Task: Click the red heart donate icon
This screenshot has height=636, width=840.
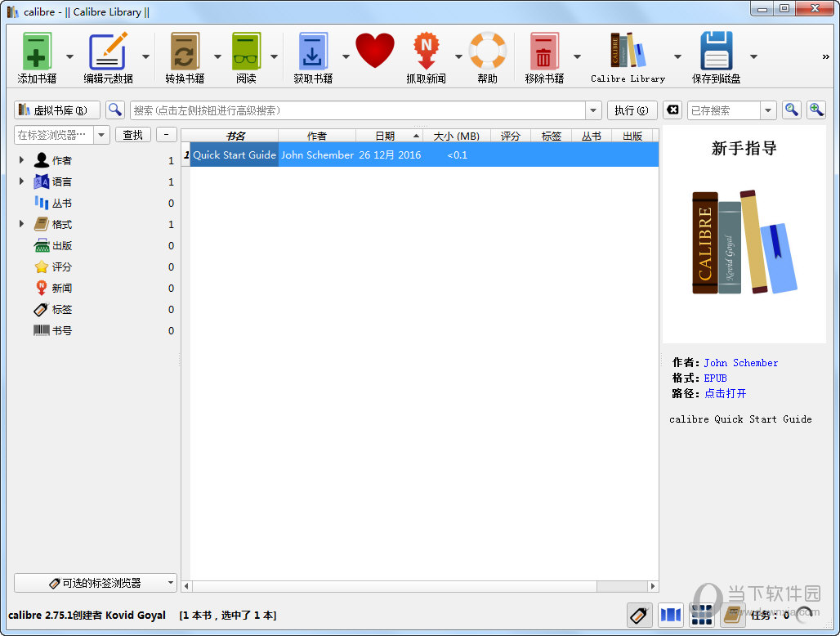Action: pyautogui.click(x=375, y=51)
